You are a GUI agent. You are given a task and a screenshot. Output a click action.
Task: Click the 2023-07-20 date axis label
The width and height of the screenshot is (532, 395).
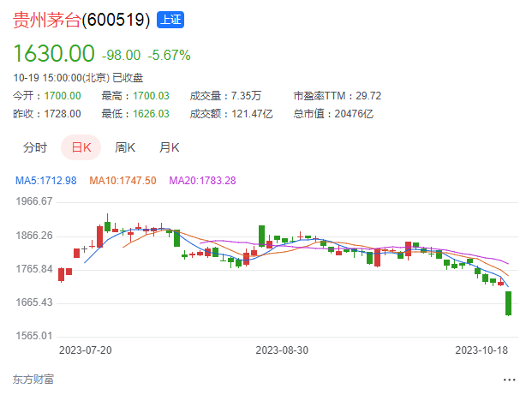pyautogui.click(x=86, y=350)
